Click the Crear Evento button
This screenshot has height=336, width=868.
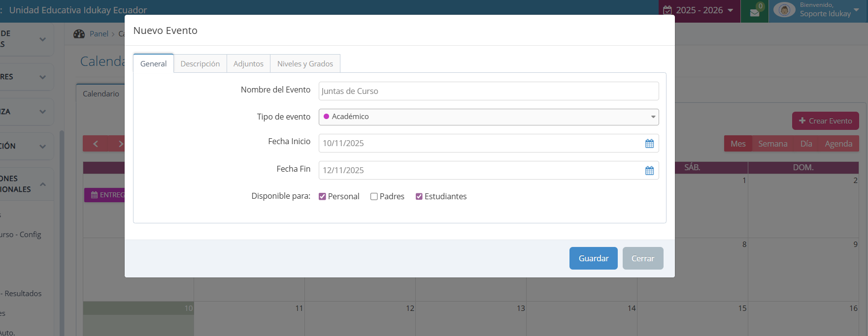(x=825, y=121)
